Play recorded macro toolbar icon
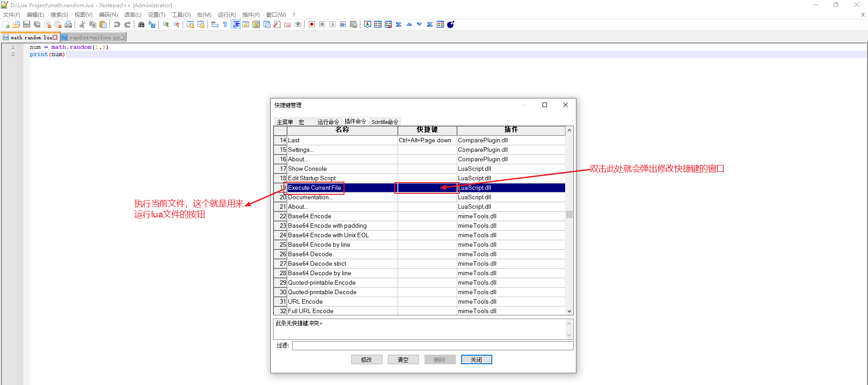Viewport: 868px width, 385px height. (x=333, y=24)
